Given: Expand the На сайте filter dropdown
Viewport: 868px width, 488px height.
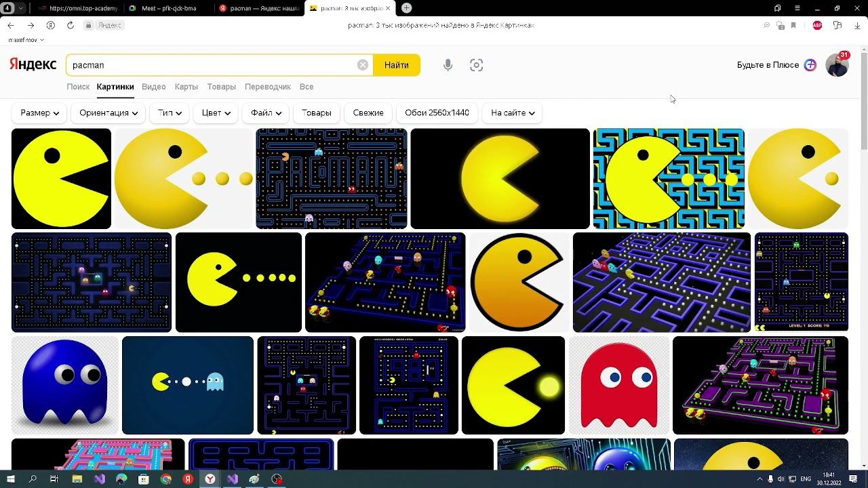Looking at the screenshot, I should point(513,113).
